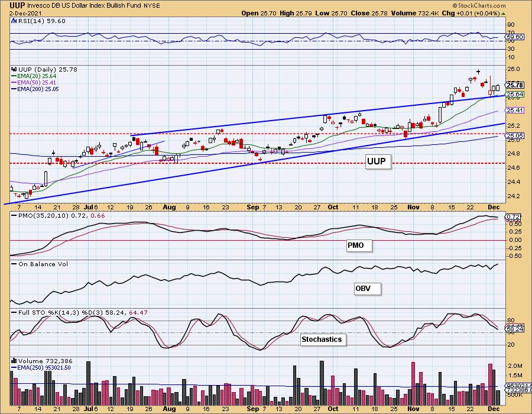
Task: Click the High 25.79 value in header
Action: (296, 13)
